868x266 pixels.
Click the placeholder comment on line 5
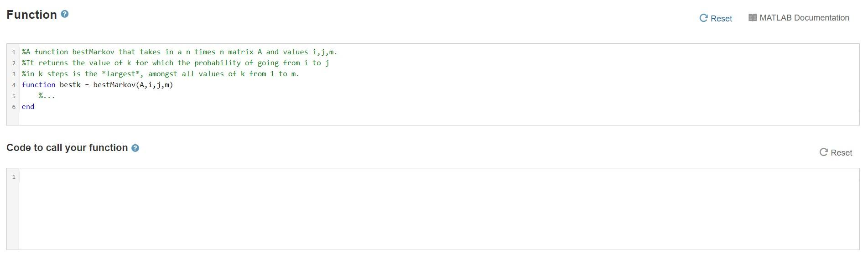(x=46, y=95)
